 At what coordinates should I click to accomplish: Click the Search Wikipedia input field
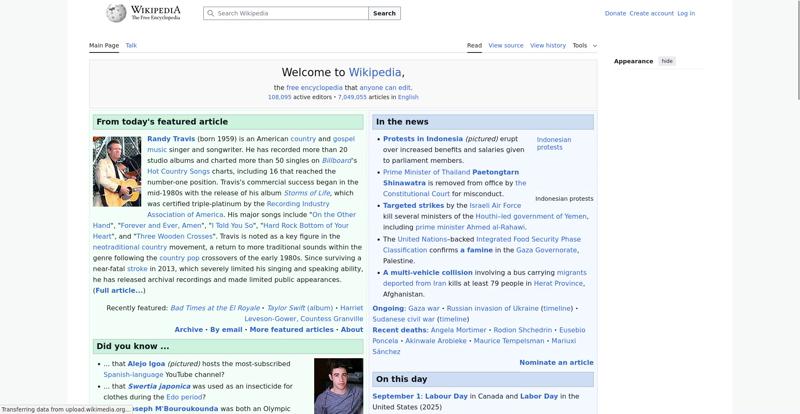coord(286,13)
